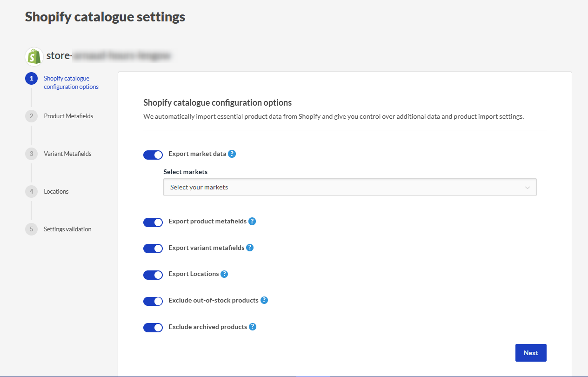Show help for Export Locations
Viewport: 588px width, 377px height.
[224, 274]
